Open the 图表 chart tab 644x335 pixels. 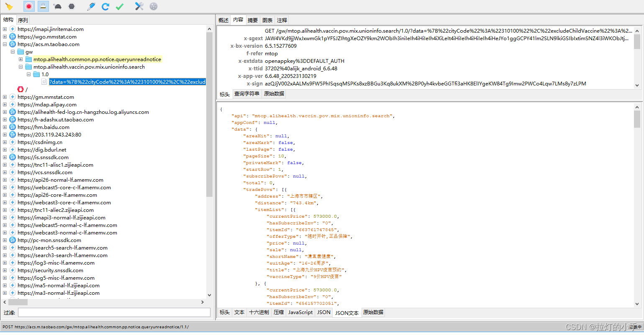267,20
